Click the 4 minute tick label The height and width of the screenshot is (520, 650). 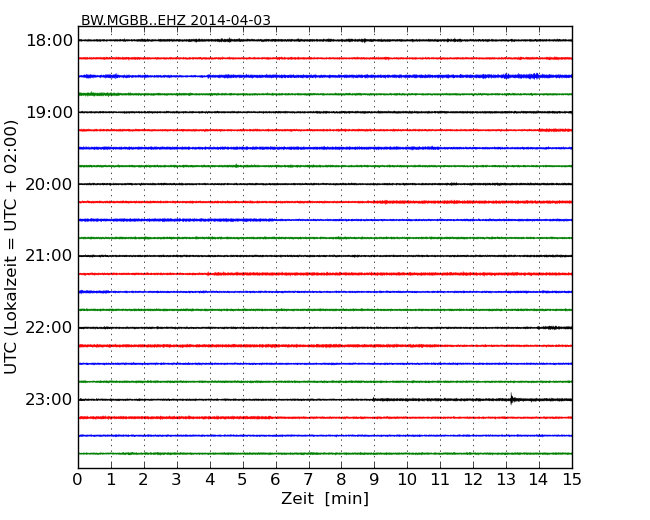[x=210, y=479]
